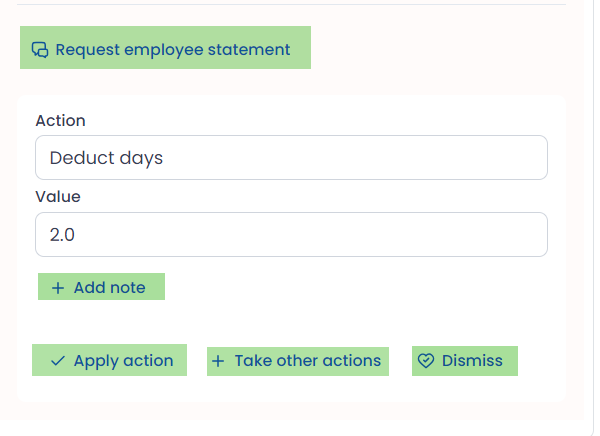Click the Add note label text
Viewport: 600px width, 436px height.
(x=109, y=288)
